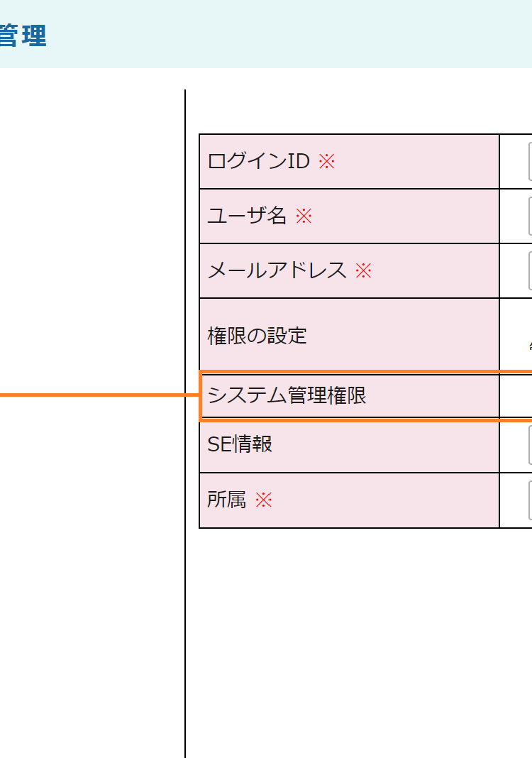Screen dimensions: 532x758
Task: Click the orange callout line left of システム管理権限
Action: click(92, 395)
